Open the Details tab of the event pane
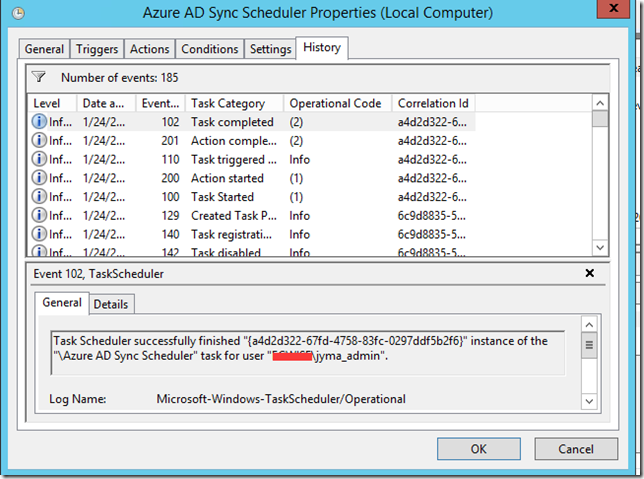 [111, 304]
